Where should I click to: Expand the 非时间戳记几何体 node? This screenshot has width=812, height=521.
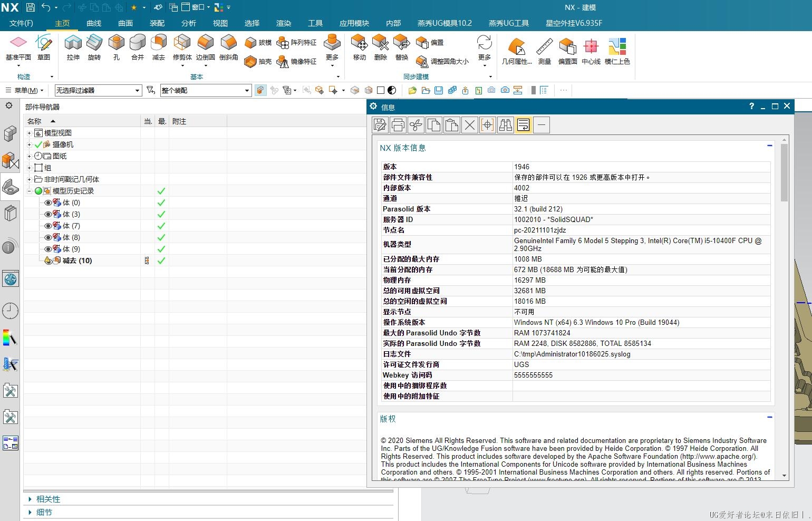30,179
